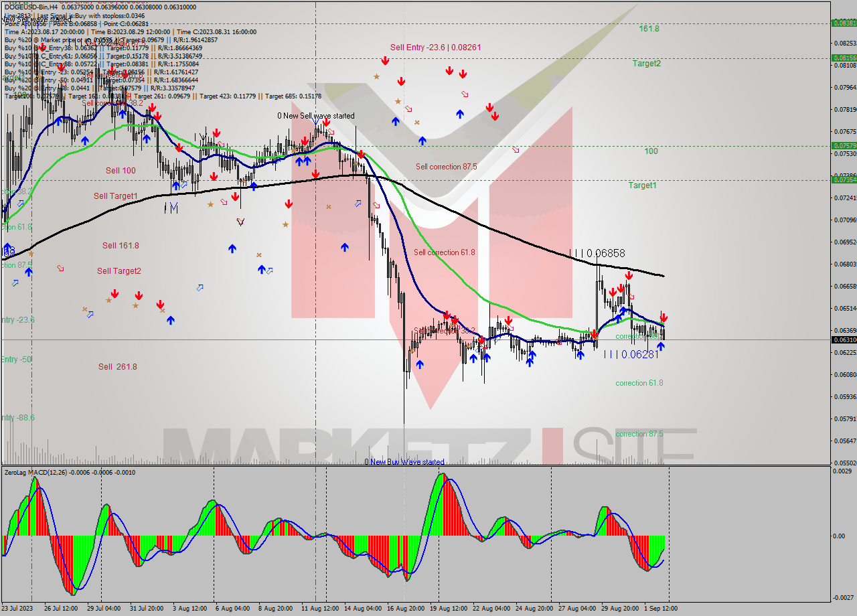Select the line ending 'R/R:1.86664369'
The height and width of the screenshot is (616, 857).
tap(103, 48)
